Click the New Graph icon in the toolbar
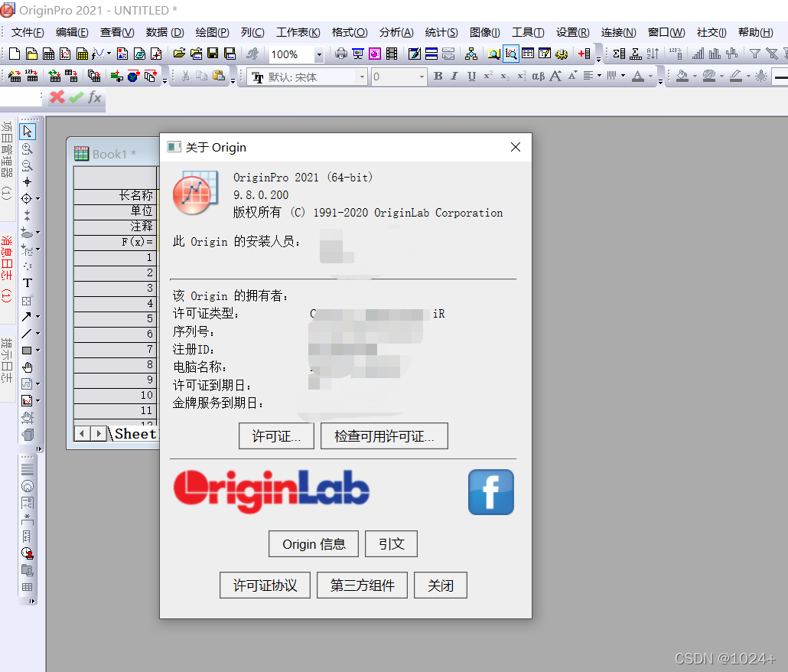This screenshot has width=788, height=672. [65, 54]
